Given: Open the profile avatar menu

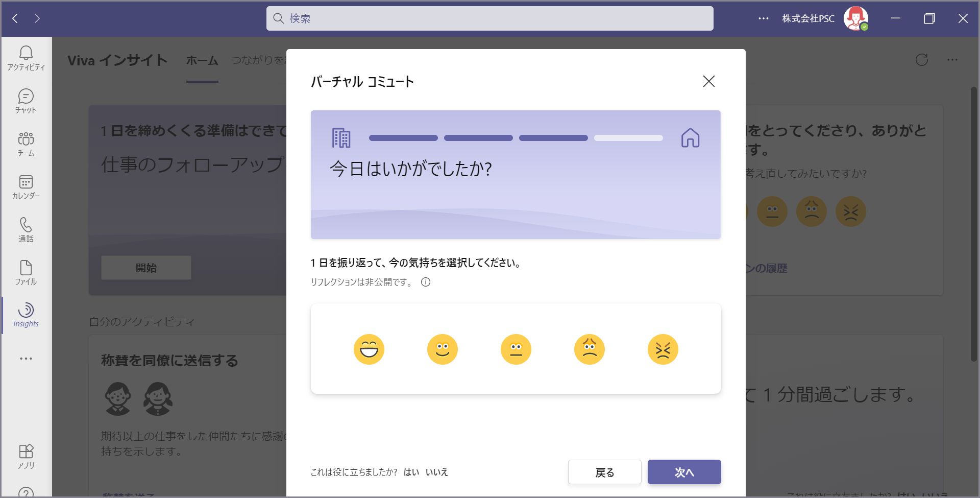Looking at the screenshot, I should 855,18.
